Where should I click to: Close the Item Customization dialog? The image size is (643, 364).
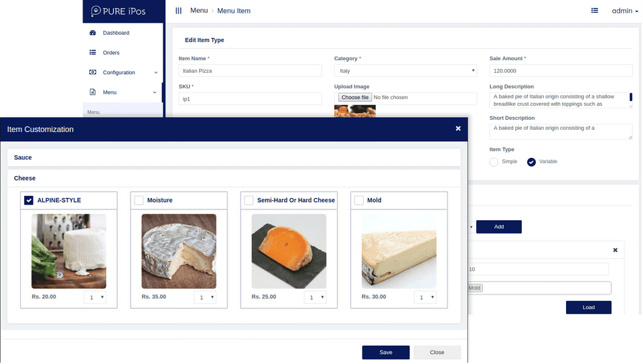pos(458,128)
